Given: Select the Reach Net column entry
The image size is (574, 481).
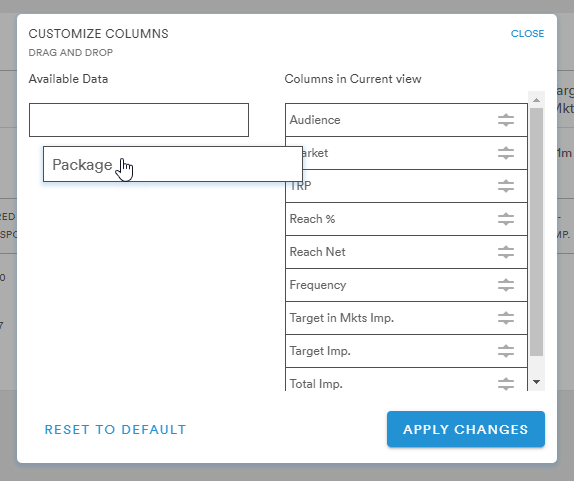Looking at the screenshot, I should pyautogui.click(x=406, y=252).
